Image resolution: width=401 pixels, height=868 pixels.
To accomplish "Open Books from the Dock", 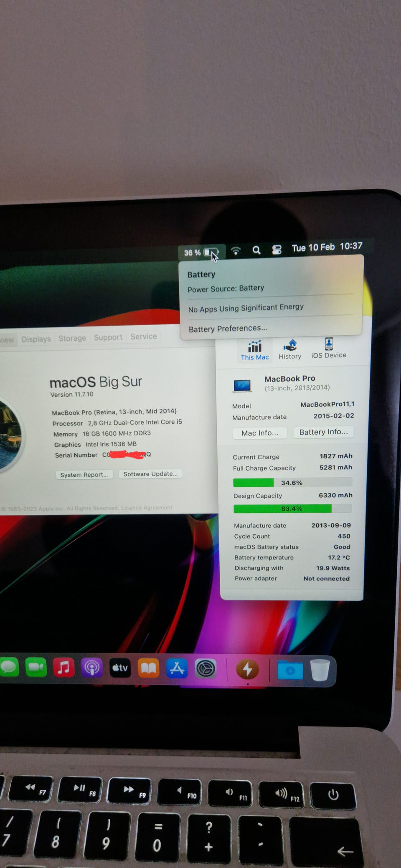I will tap(148, 668).
